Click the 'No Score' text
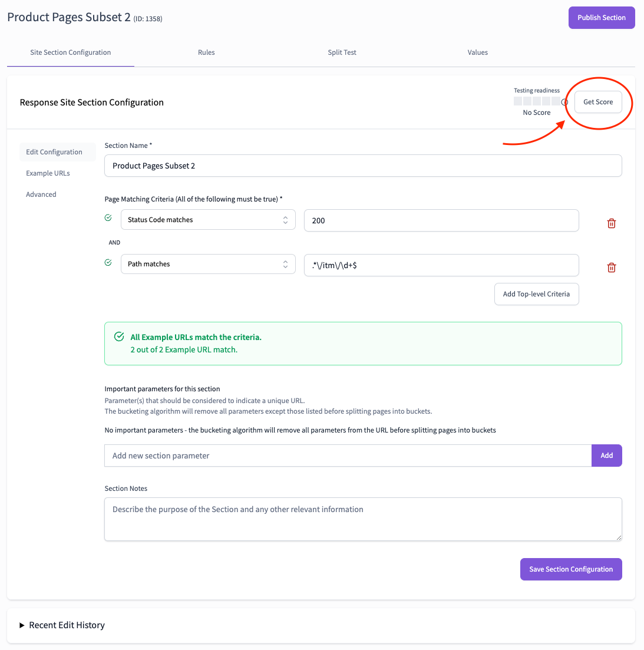The height and width of the screenshot is (650, 644). [x=537, y=113]
